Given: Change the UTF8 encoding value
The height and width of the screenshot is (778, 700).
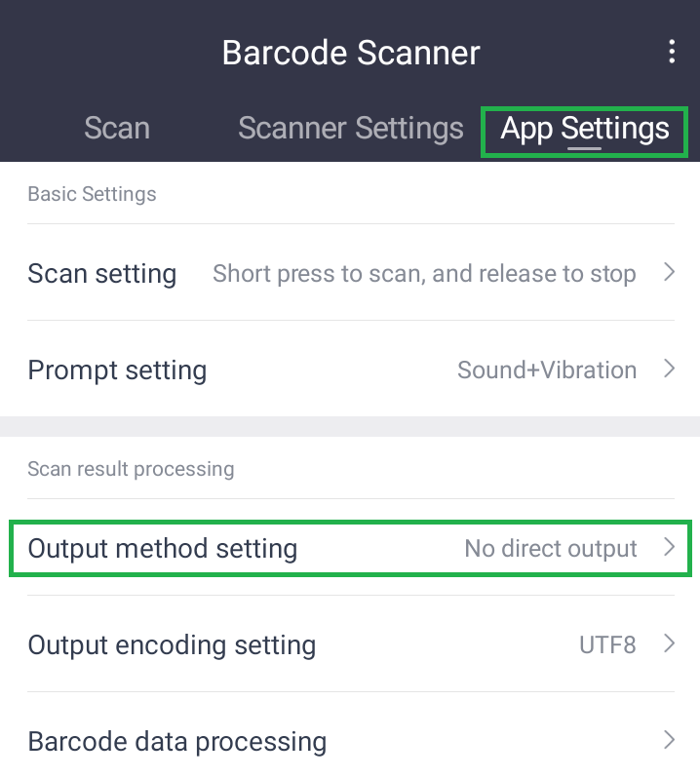Looking at the screenshot, I should click(607, 645).
